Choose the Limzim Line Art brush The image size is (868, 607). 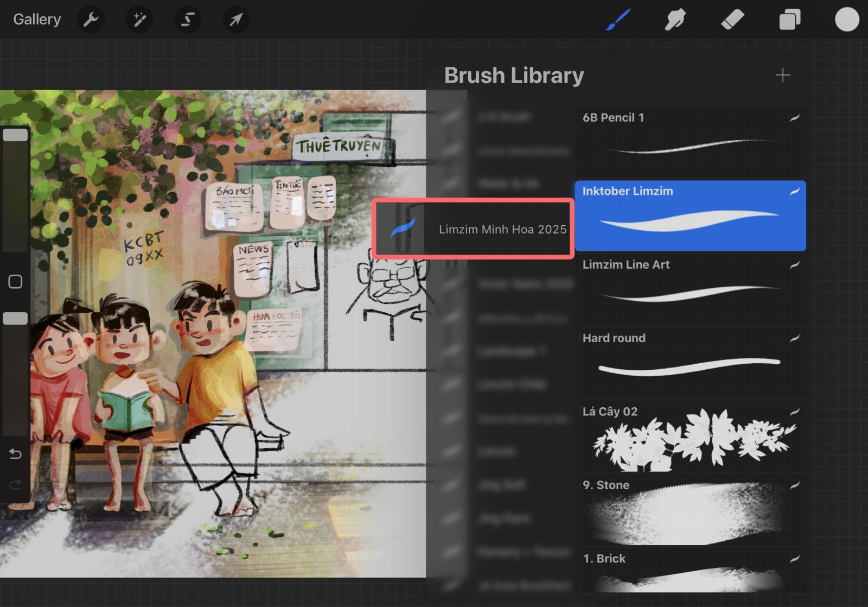point(690,289)
